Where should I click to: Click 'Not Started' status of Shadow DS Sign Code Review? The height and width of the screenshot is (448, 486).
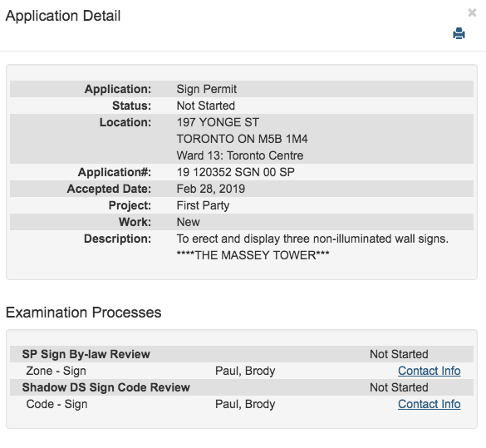click(399, 387)
